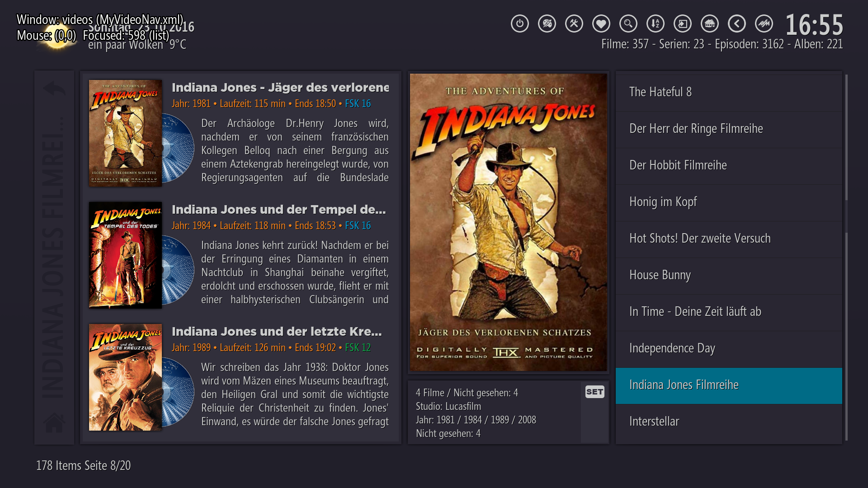Click Tempel des Todes poster thumbnail

tap(125, 255)
